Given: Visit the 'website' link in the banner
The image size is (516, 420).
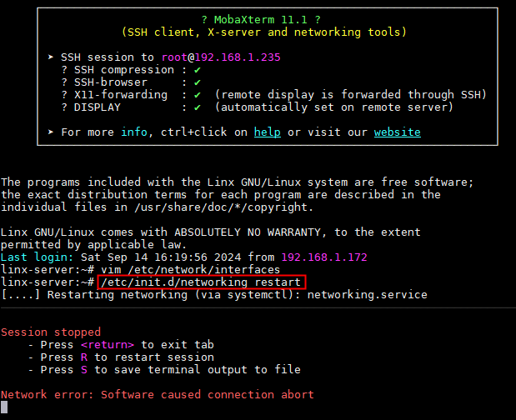Looking at the screenshot, I should tap(397, 132).
